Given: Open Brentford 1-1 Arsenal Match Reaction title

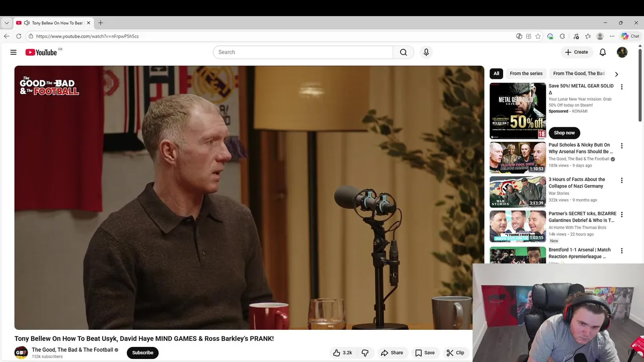Looking at the screenshot, I should [580, 253].
